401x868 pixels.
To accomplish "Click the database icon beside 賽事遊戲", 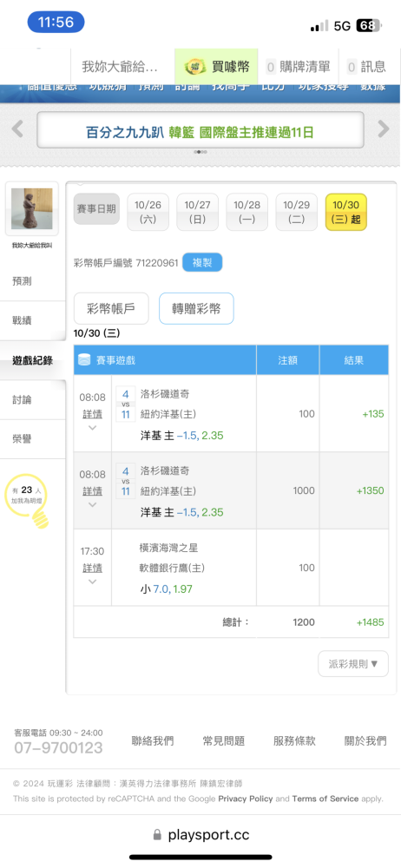I will (84, 360).
